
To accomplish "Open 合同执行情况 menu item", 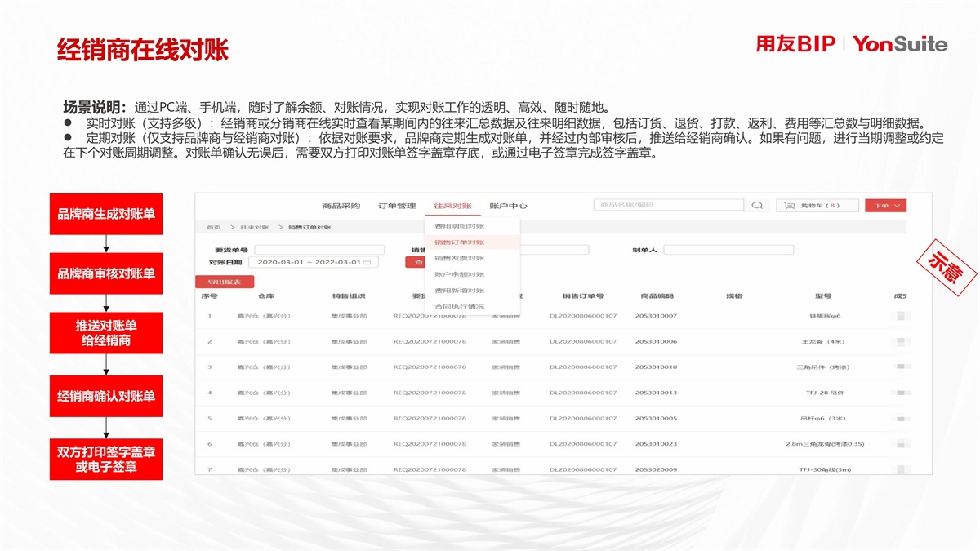I will pos(459,306).
